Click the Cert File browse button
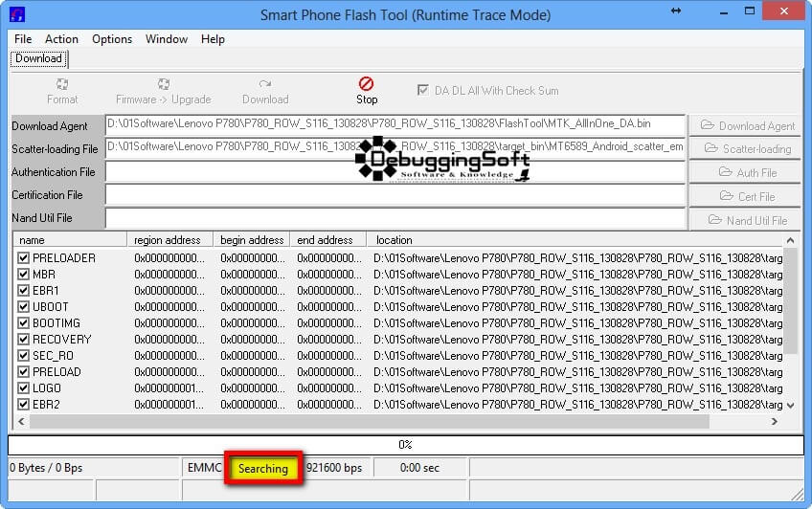Viewport: 812px width, 509px height. coord(745,196)
